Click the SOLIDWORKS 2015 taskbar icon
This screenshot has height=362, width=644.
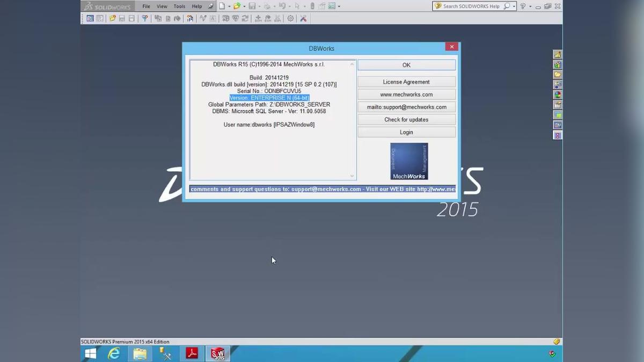point(217,353)
